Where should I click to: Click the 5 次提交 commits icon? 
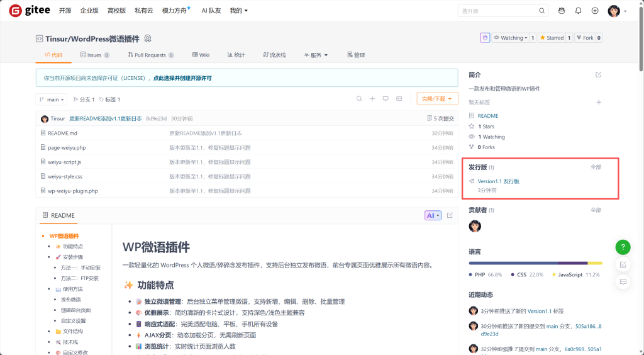(429, 118)
